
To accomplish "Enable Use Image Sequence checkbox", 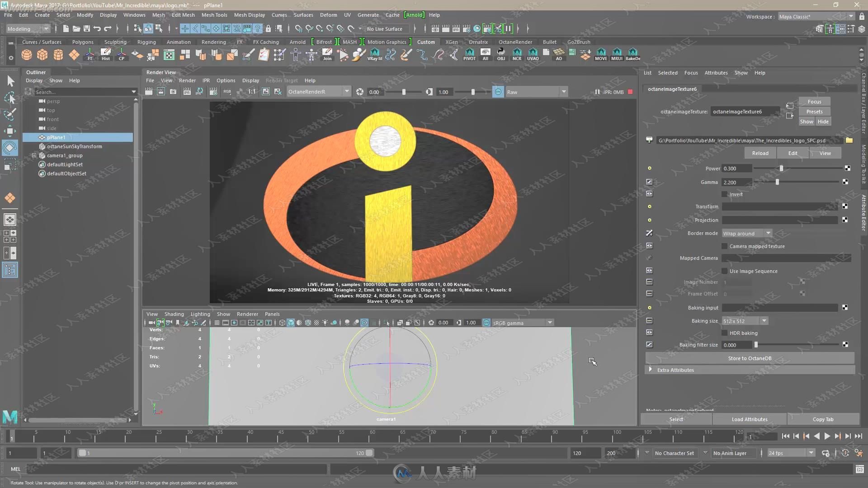I will coord(725,271).
